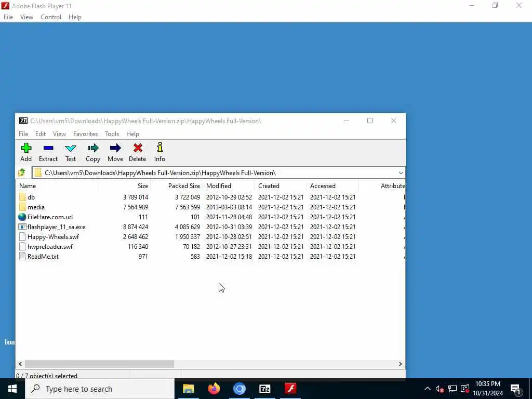The image size is (532, 399).
Task: Click size value 8 874 424
Action: coord(136,227)
